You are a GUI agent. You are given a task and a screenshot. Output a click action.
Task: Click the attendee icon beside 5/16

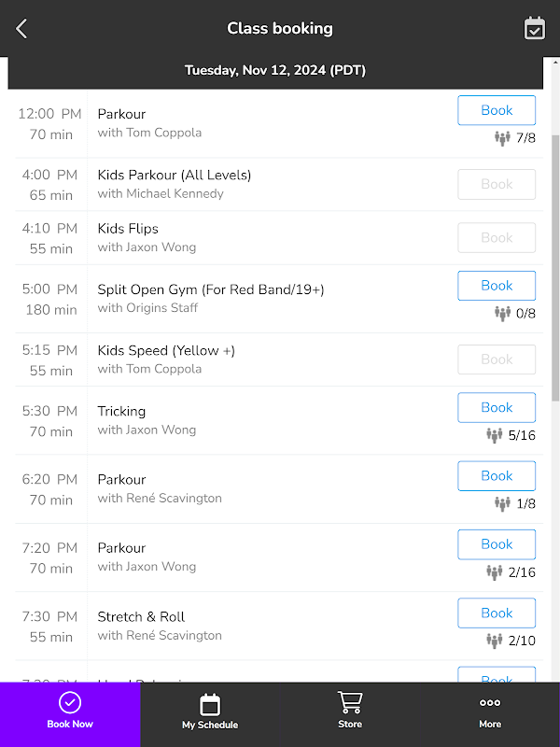click(495, 435)
